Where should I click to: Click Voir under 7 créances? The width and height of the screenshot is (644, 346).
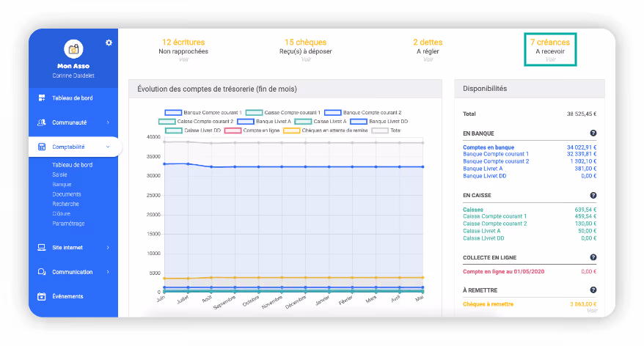click(550, 60)
